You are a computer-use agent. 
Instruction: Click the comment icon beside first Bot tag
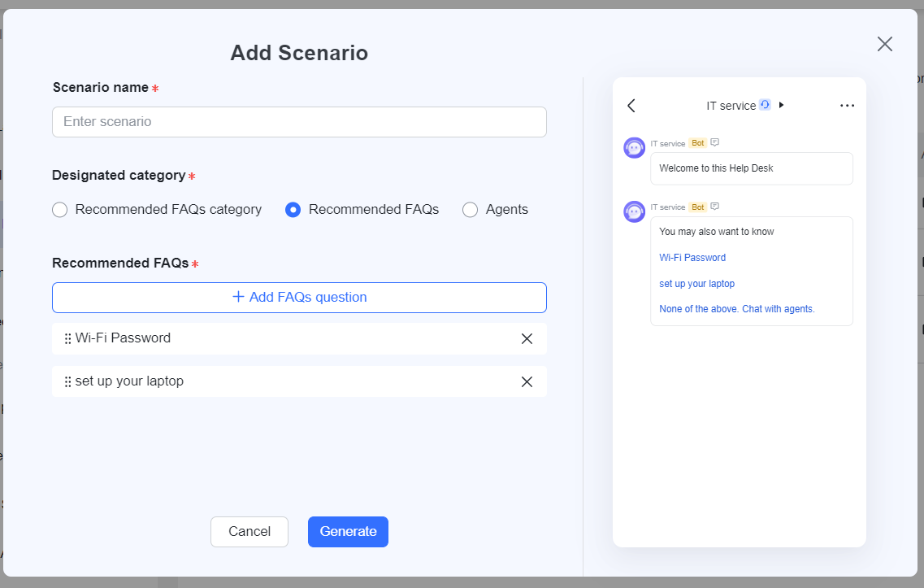coord(715,142)
